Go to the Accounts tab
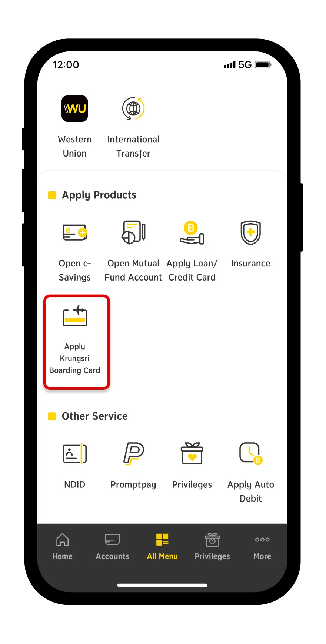326x644 pixels. coord(112,547)
